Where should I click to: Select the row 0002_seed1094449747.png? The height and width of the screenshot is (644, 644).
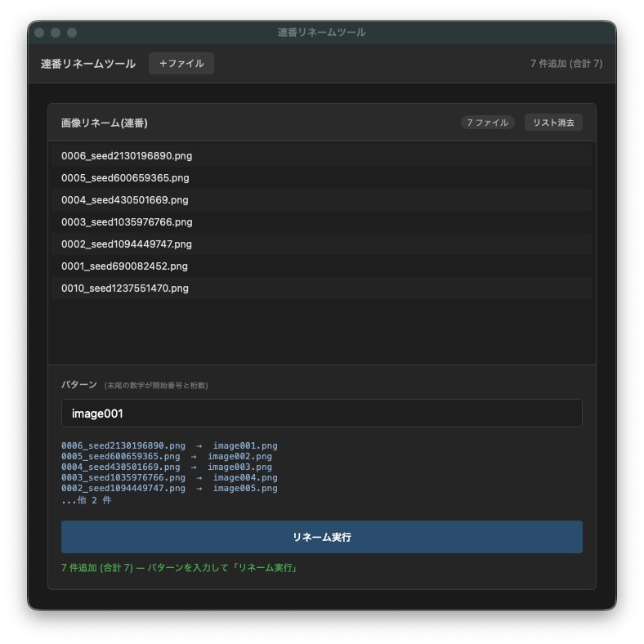coord(321,244)
